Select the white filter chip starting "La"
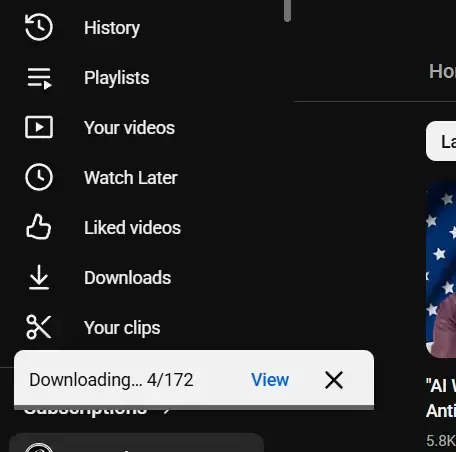This screenshot has height=452, width=456. (441, 141)
